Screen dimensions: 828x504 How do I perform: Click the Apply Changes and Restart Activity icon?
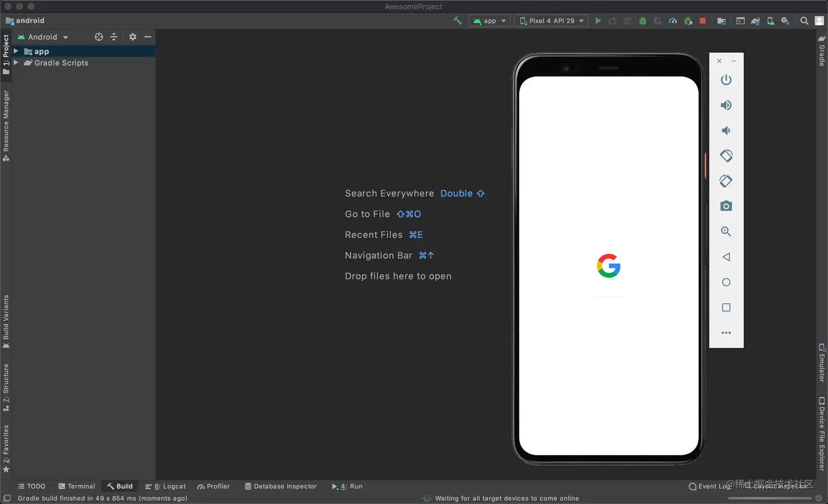613,21
